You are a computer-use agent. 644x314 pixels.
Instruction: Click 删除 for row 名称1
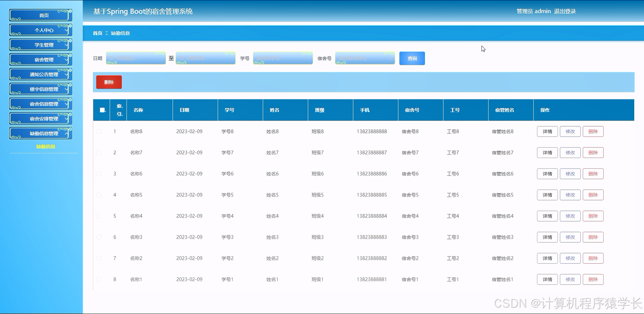(x=593, y=279)
